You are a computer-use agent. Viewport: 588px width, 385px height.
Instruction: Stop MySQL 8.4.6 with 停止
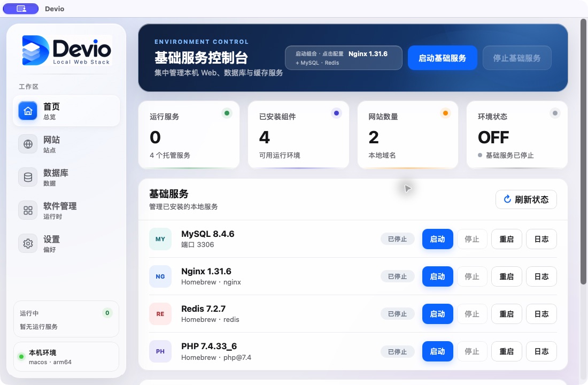click(x=472, y=239)
